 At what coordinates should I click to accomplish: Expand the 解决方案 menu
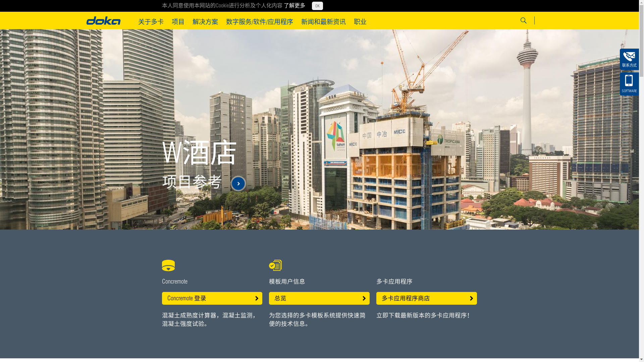(x=205, y=21)
